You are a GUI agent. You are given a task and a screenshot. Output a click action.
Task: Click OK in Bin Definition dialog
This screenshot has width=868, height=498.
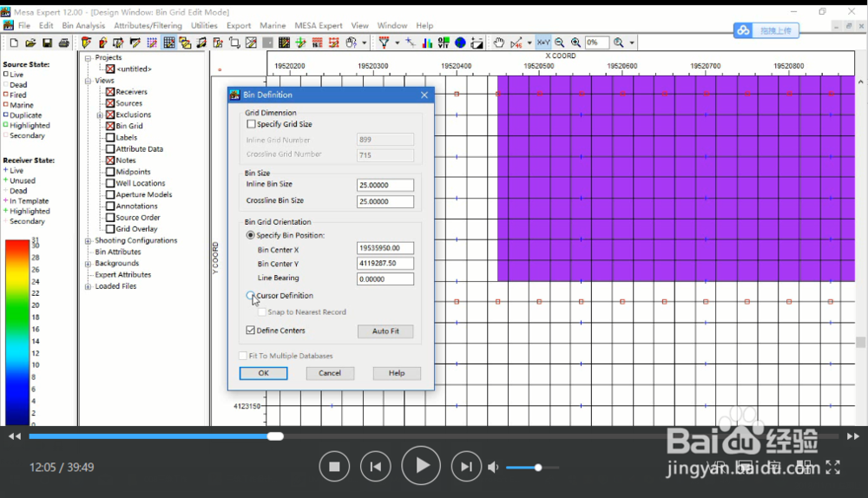pyautogui.click(x=264, y=373)
